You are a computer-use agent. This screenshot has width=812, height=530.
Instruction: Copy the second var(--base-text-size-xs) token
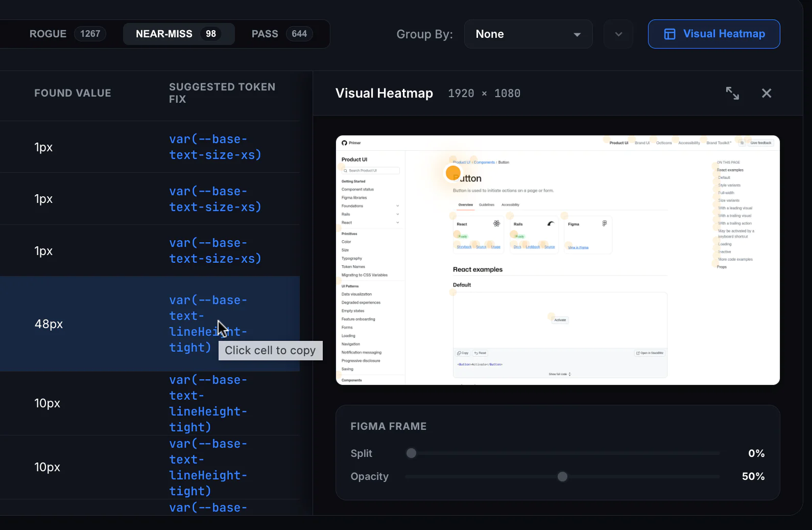pos(215,199)
